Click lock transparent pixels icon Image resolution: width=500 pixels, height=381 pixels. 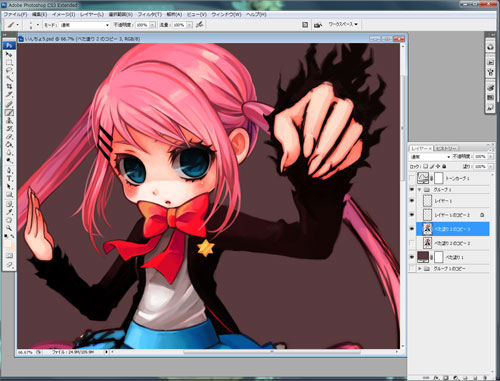[426, 166]
